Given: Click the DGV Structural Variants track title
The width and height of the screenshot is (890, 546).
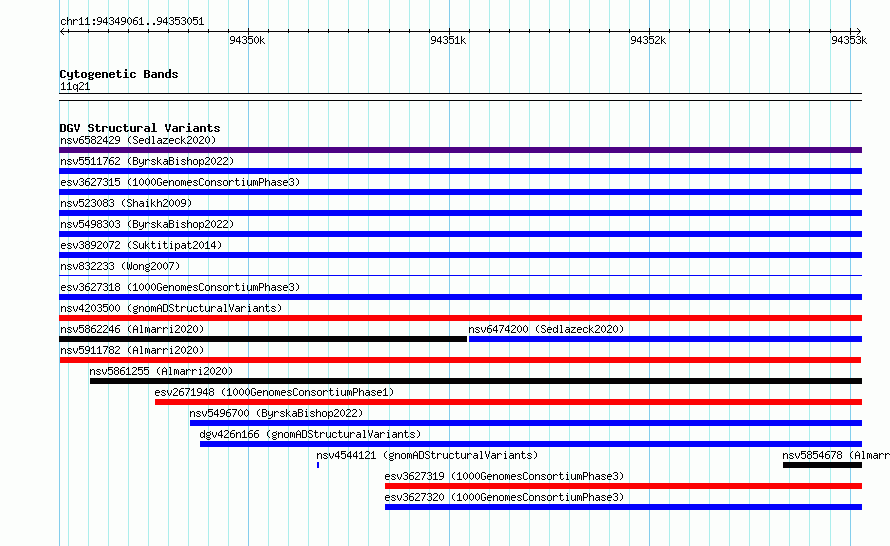Looking at the screenshot, I should click(x=140, y=128).
